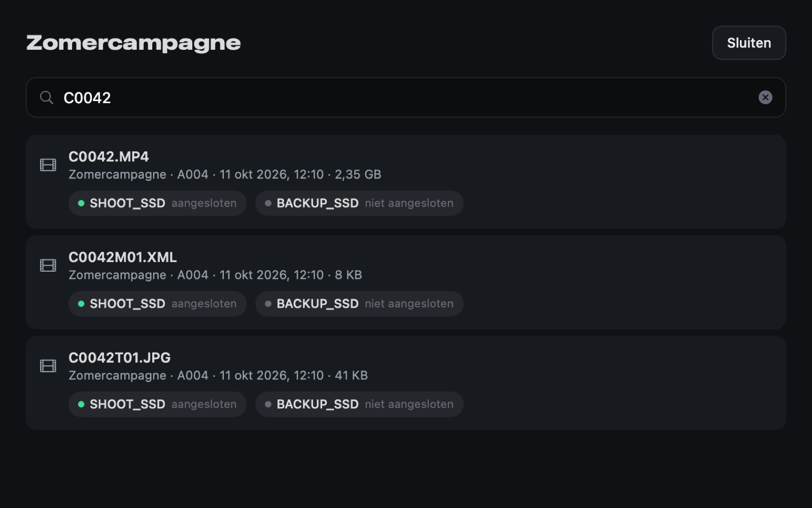Click the film icon beside C0042T01.JPG

(48, 366)
